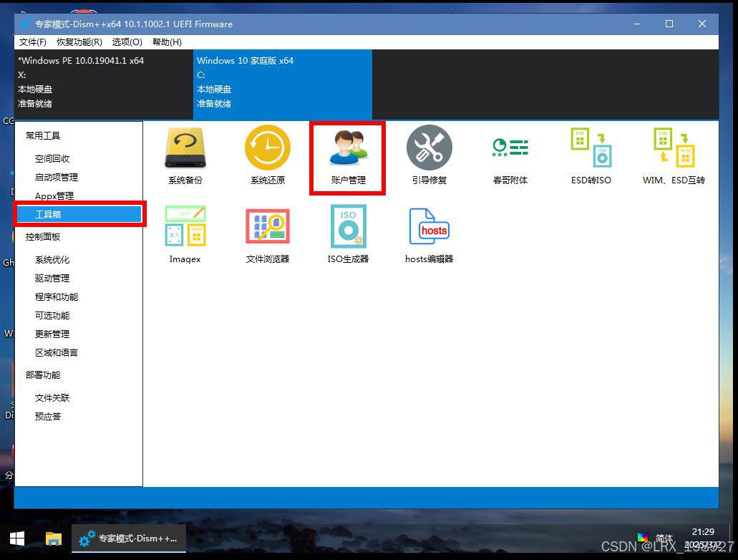
Task: Open the 帮助(H) menu
Action: [x=167, y=42]
